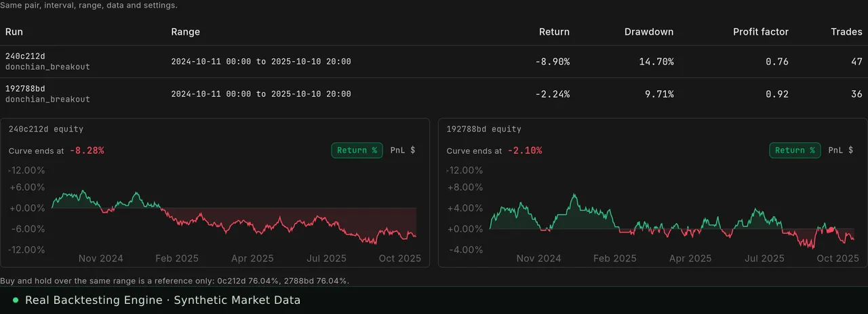Click Jul 2025 axis label in 192788bd chart

(x=764, y=258)
